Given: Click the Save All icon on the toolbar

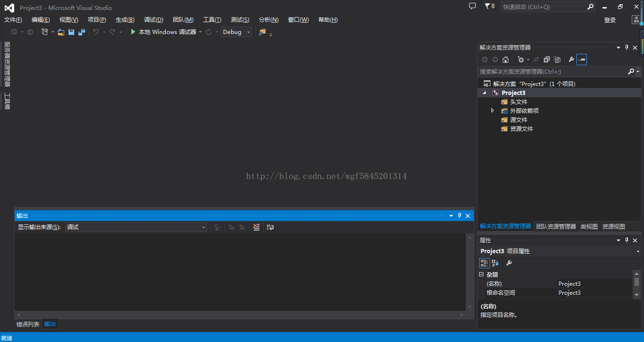Looking at the screenshot, I should click(x=81, y=32).
